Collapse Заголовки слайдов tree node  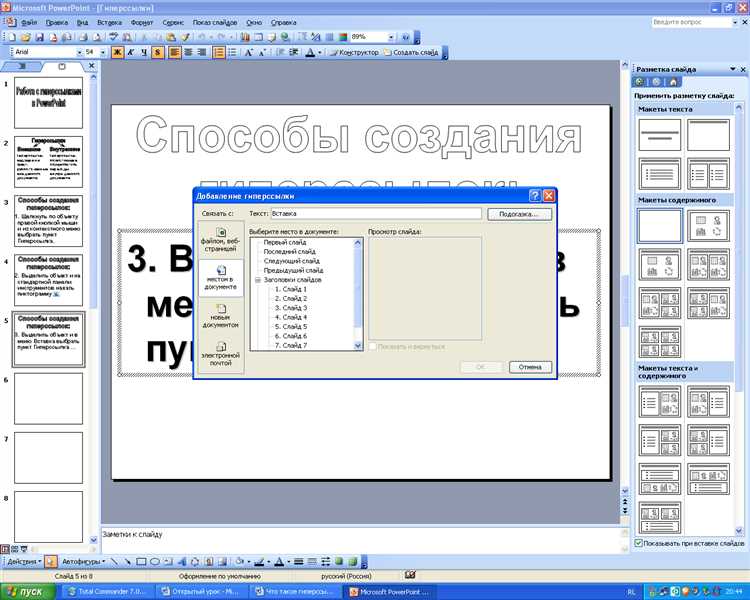tap(258, 280)
